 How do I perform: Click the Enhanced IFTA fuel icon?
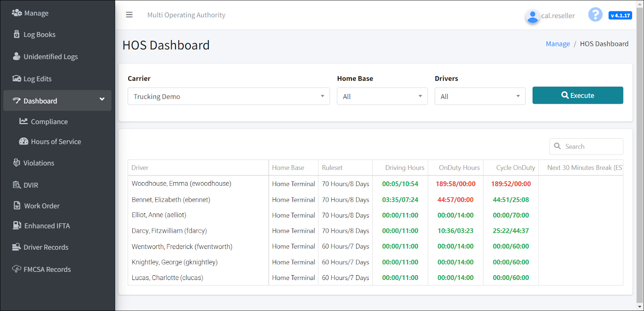17,226
